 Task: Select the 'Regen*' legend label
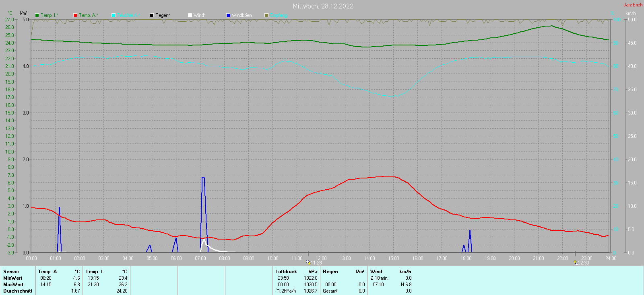163,15
